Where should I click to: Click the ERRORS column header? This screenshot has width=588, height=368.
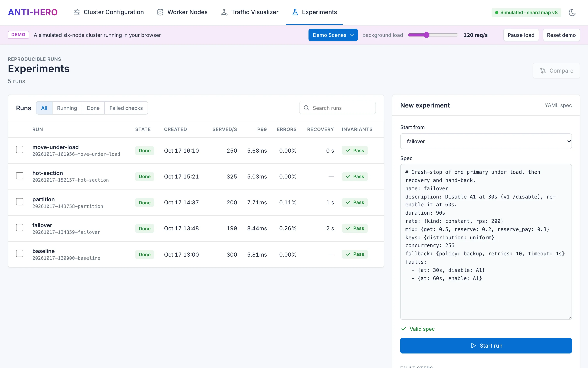pos(287,129)
